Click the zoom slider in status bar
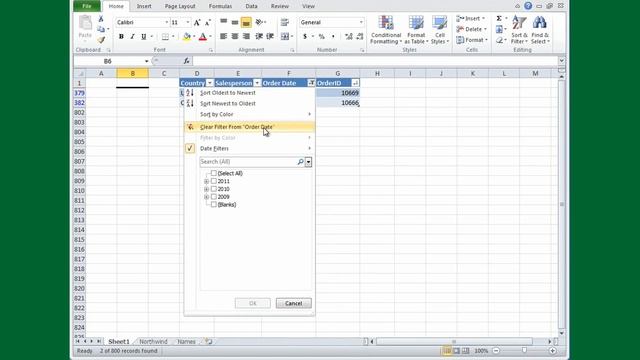 524,351
